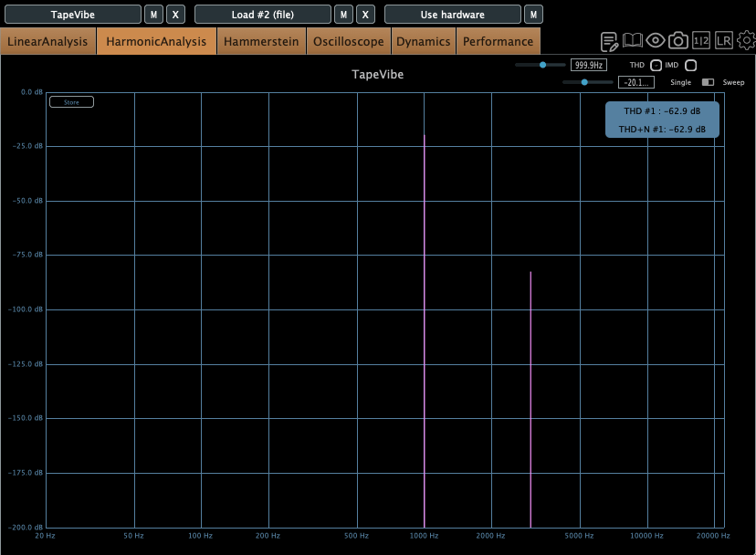The width and height of the screenshot is (756, 555).
Task: Open the Use hardware selector
Action: [453, 15]
